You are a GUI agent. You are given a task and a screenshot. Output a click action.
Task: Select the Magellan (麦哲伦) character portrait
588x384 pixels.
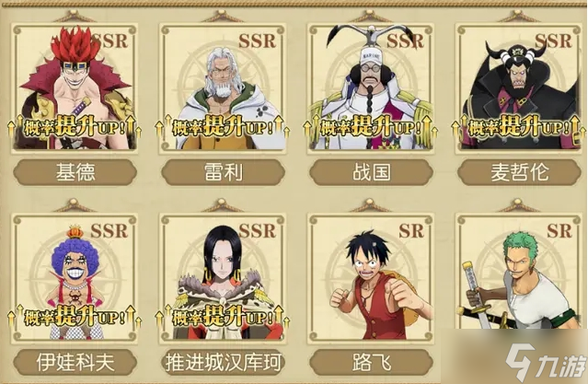click(x=519, y=89)
